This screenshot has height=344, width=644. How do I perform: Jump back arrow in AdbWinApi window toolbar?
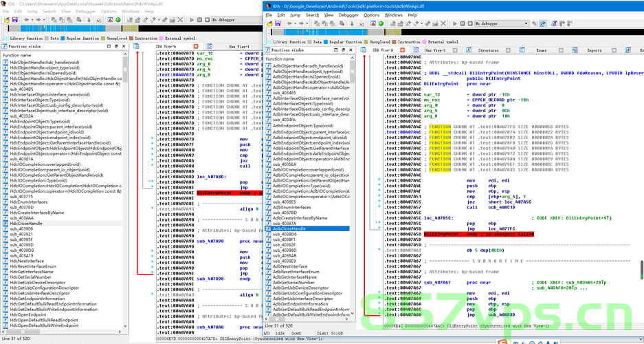pos(289,23)
